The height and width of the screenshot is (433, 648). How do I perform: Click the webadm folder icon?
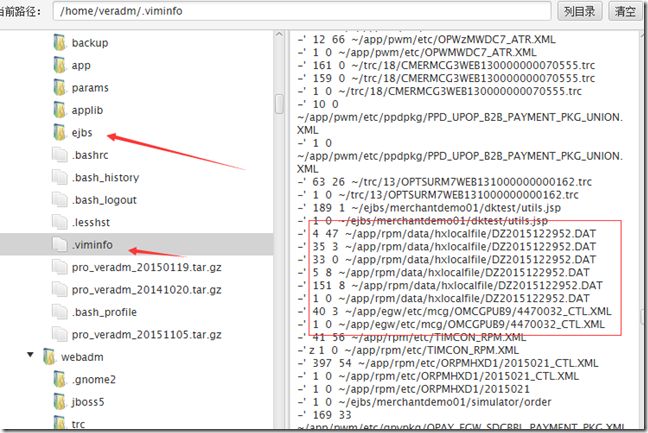pos(49,357)
